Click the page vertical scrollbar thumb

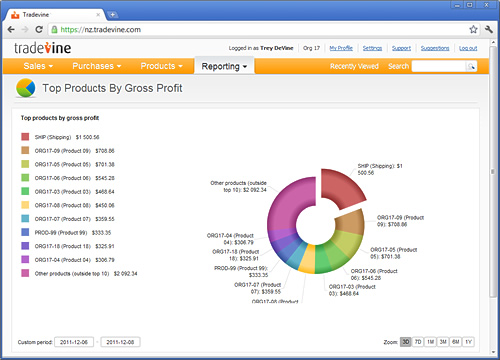[493, 172]
